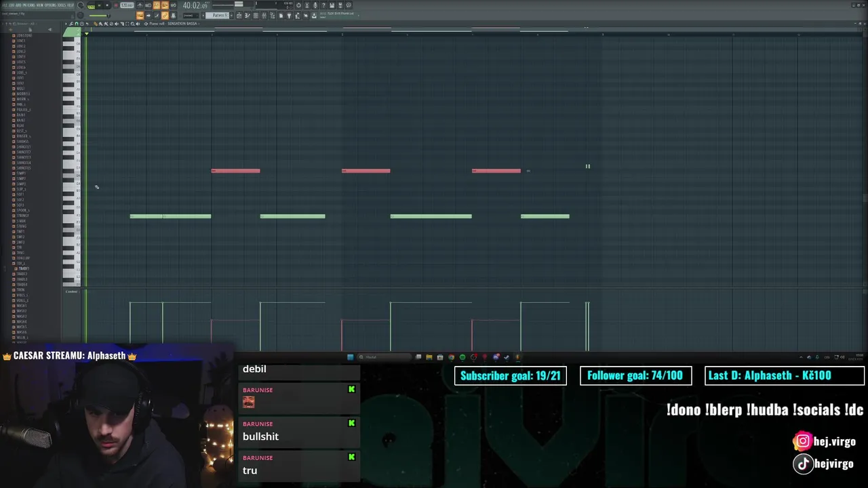Open the PATTERNS menu
Screen dimensions: 868x488
tap(31, 5)
